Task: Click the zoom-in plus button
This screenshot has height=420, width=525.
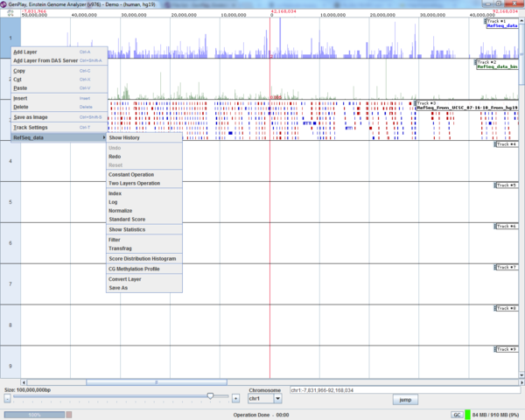Action: coord(235,398)
